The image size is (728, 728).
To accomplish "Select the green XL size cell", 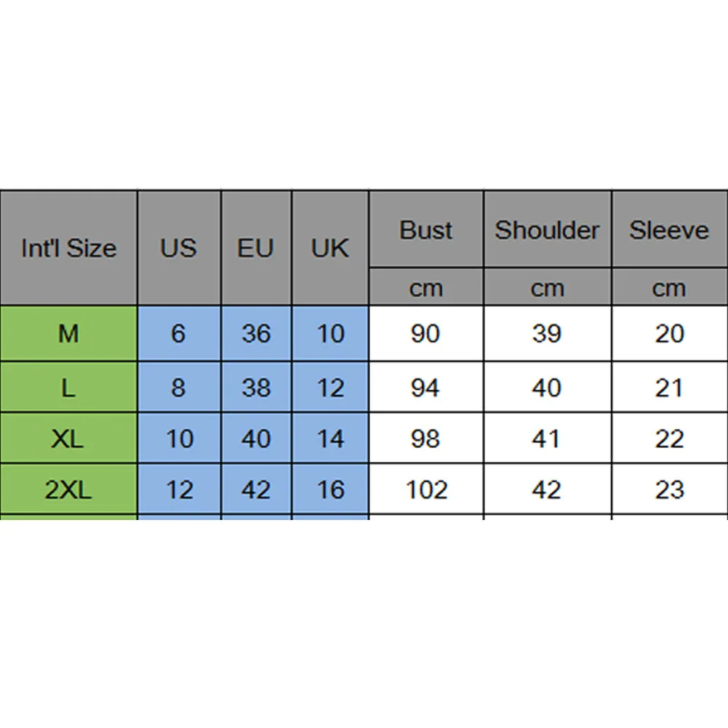I will click(x=68, y=439).
